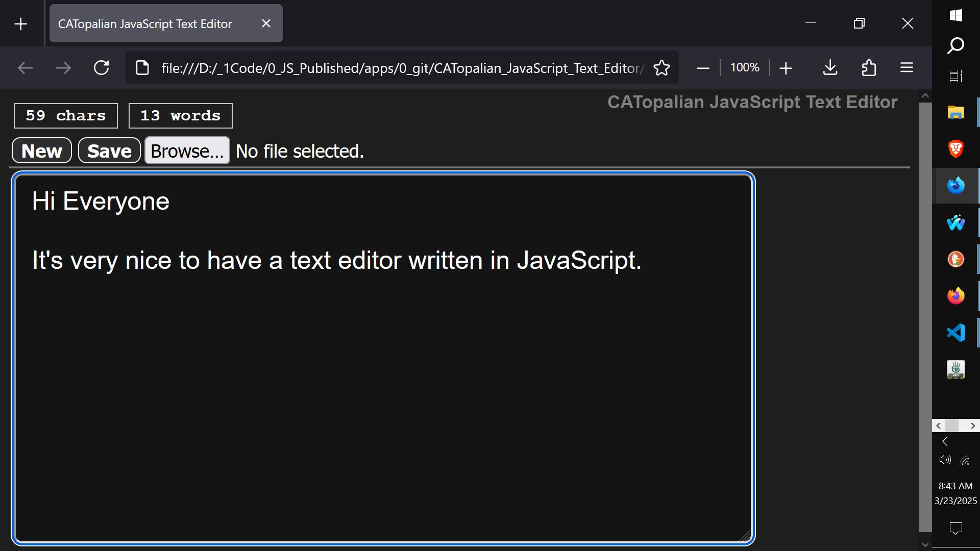This screenshot has height=551, width=980.
Task: Open File Explorer from the taskbar
Action: [x=955, y=112]
